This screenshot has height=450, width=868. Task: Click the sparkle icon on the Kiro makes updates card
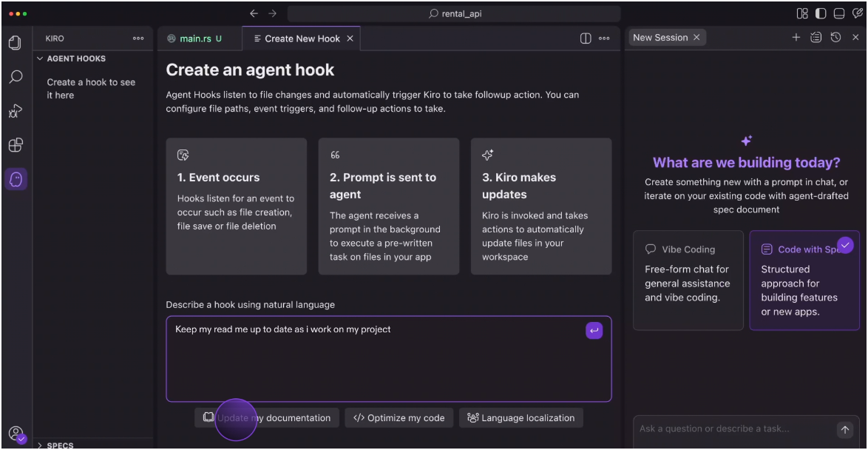pos(488,155)
